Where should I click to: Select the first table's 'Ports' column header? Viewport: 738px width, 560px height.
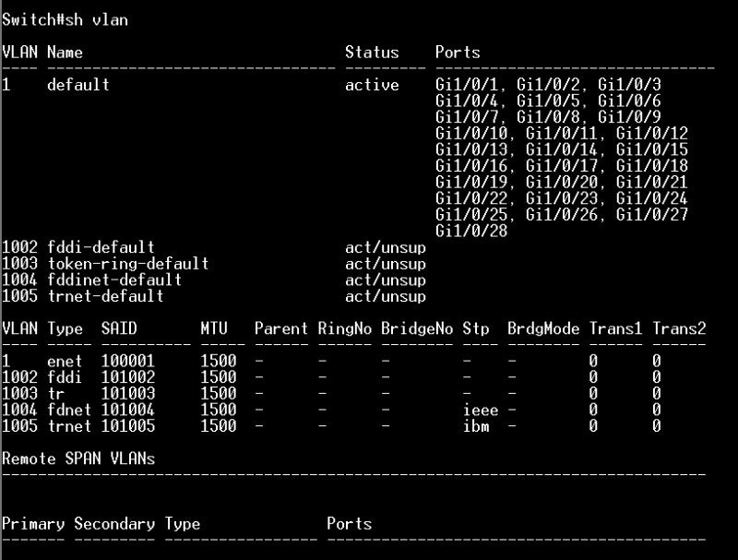[458, 52]
